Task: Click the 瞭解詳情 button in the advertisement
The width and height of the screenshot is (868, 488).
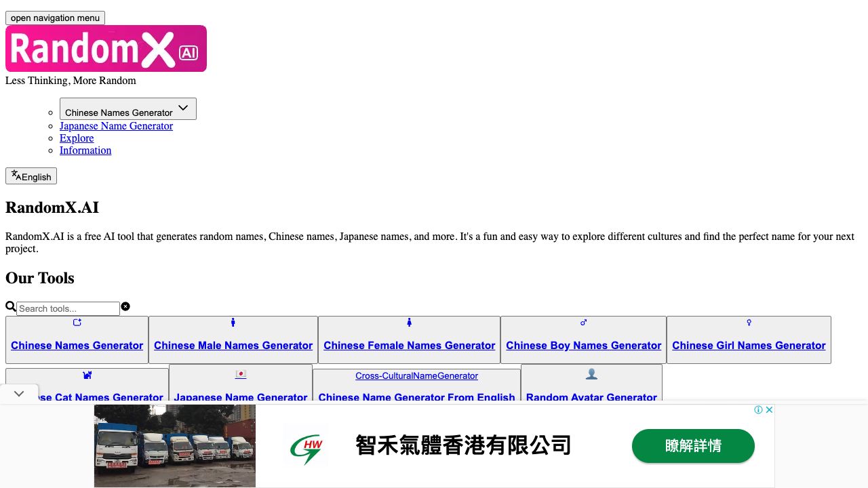Action: click(693, 446)
